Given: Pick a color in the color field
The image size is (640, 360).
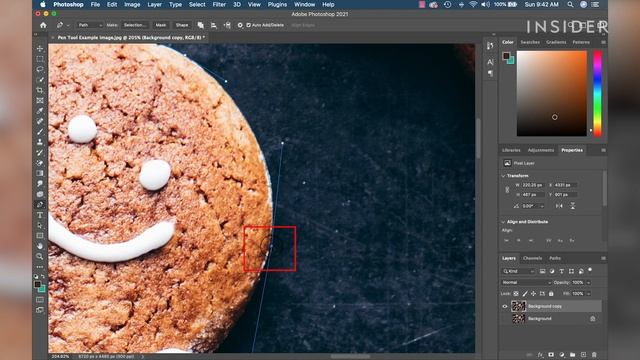Looking at the screenshot, I should tap(551, 93).
